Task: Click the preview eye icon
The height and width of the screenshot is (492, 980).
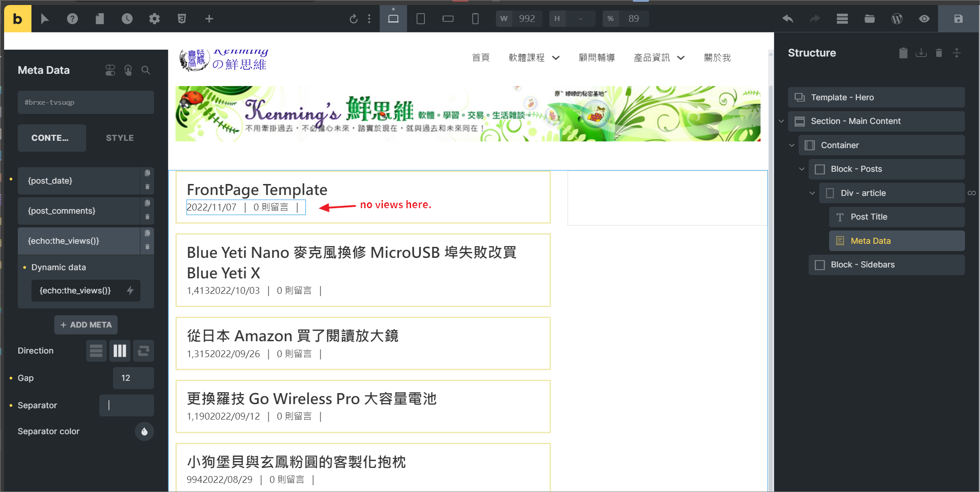Action: coord(924,19)
